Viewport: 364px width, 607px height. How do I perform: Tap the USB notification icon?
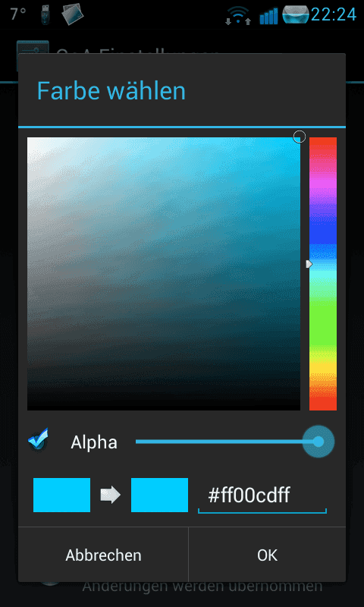pos(45,14)
